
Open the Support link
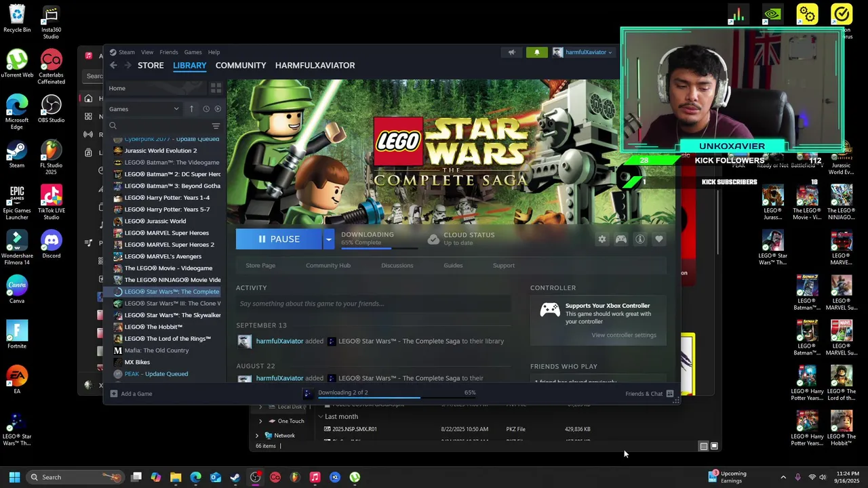pyautogui.click(x=504, y=266)
